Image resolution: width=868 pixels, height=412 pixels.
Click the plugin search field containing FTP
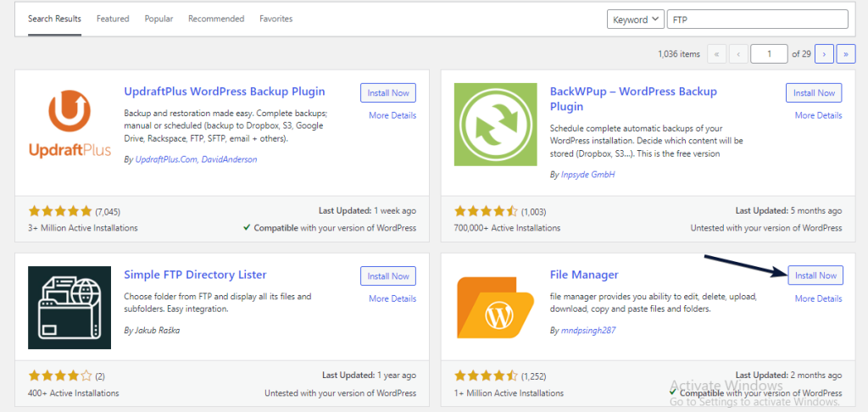point(757,19)
